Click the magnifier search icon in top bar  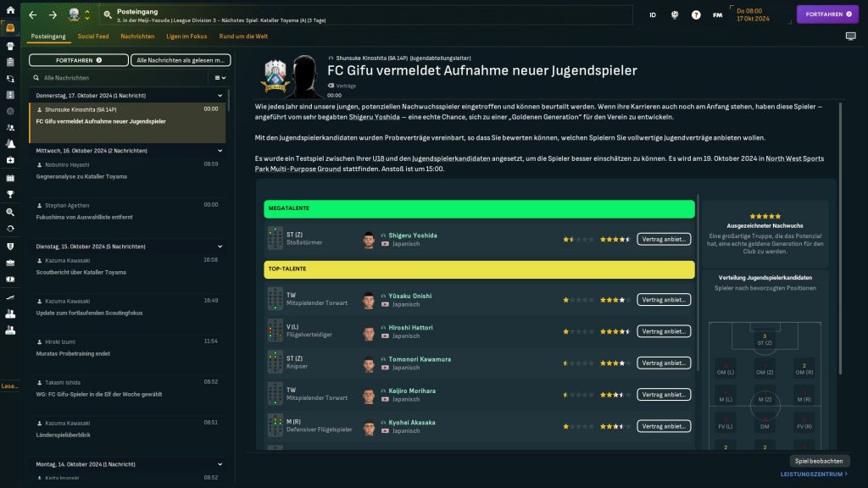(108, 15)
